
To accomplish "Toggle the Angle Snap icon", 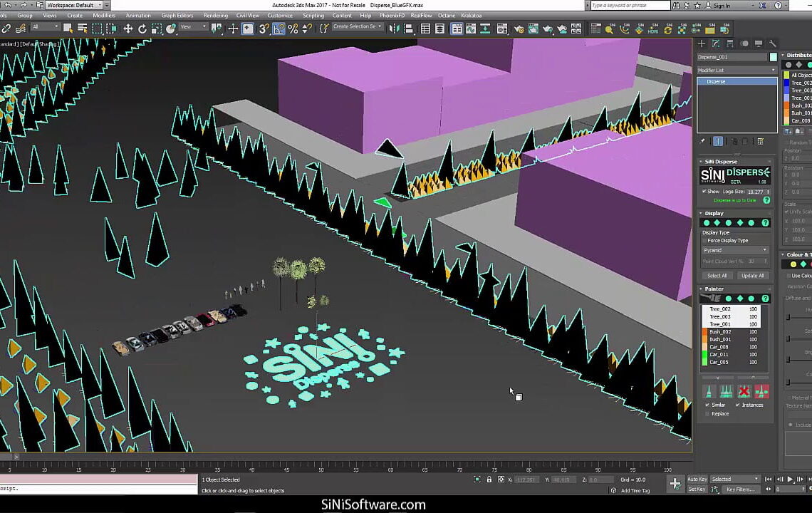I will point(278,29).
